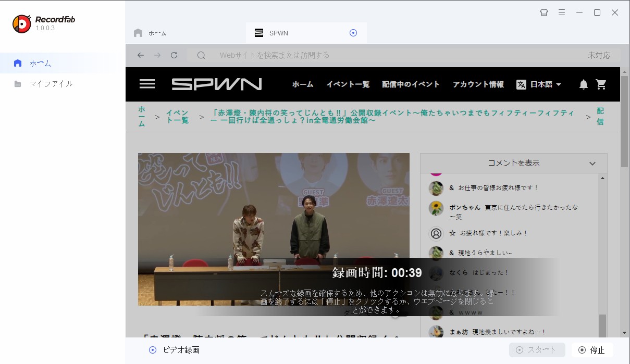Go forward with the forward arrow
This screenshot has height=364, width=630.
pos(157,55)
